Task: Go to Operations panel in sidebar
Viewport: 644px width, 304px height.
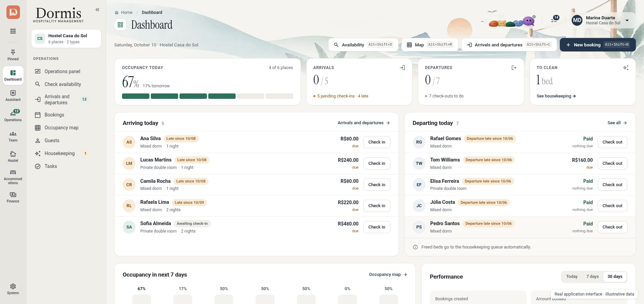Action: coord(62,71)
